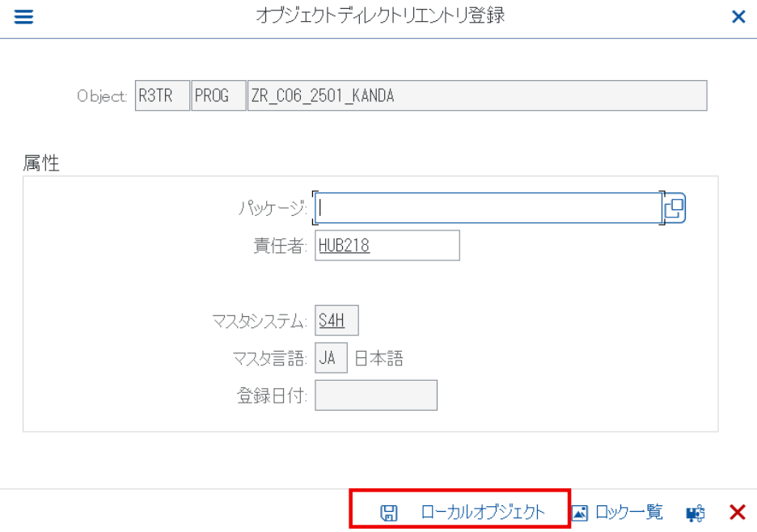Viewport: 757px width, 532px height.
Task: Select the マスタシステム field S4H
Action: (336, 320)
